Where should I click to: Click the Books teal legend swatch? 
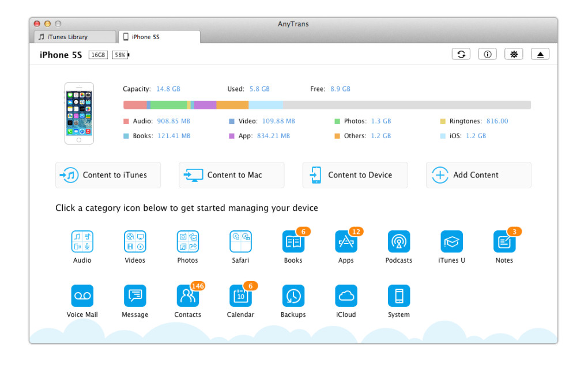[126, 136]
